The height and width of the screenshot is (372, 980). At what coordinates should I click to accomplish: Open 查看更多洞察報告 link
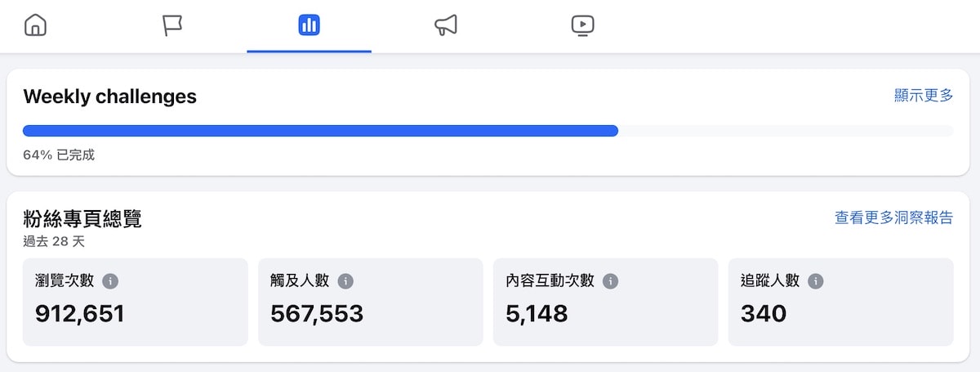coord(893,217)
